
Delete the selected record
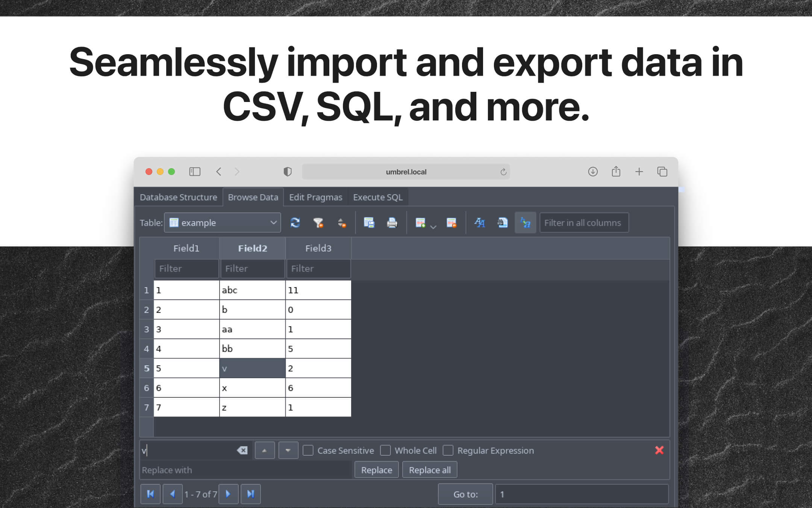[451, 222]
